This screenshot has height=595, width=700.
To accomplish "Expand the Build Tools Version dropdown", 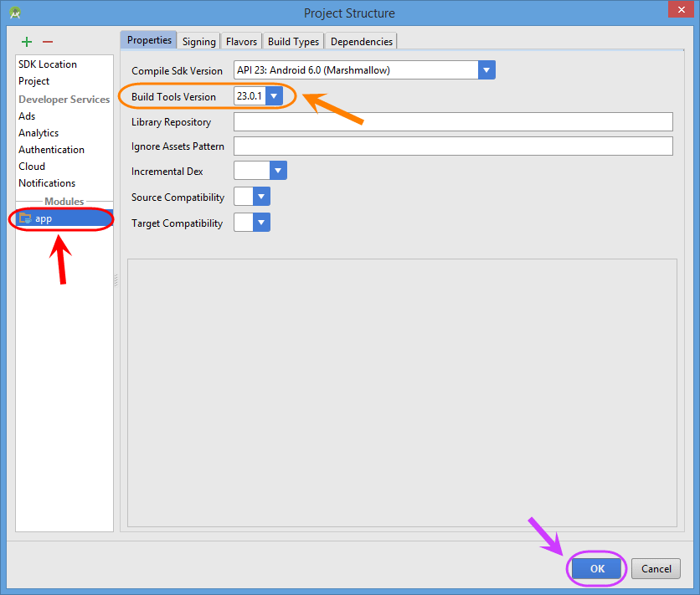I will pos(274,96).
